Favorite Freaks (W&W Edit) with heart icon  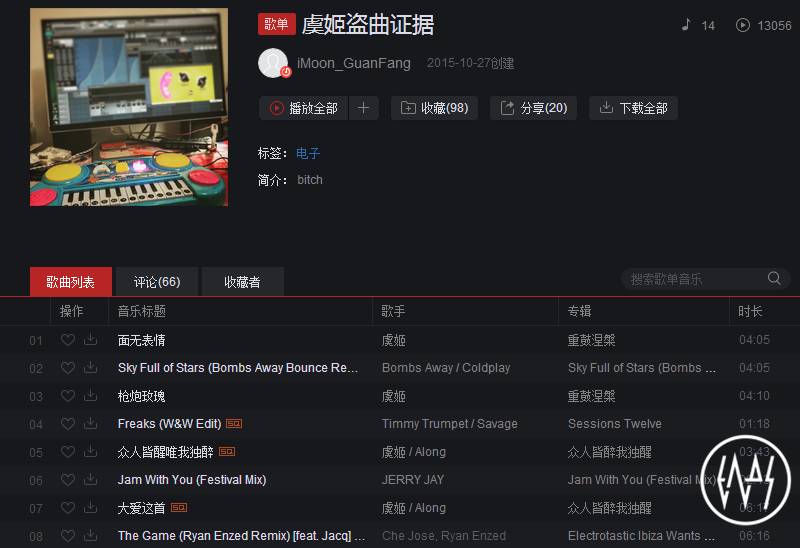click(67, 424)
